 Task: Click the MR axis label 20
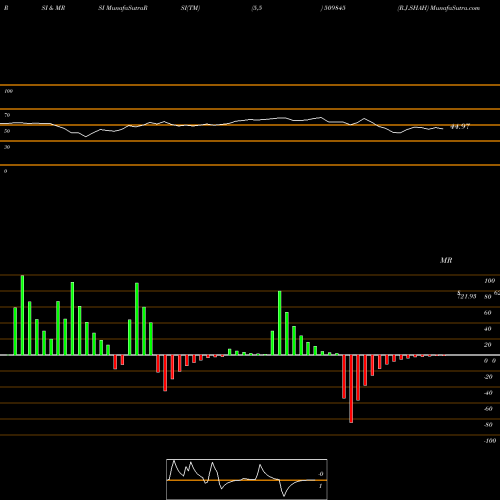point(488,345)
